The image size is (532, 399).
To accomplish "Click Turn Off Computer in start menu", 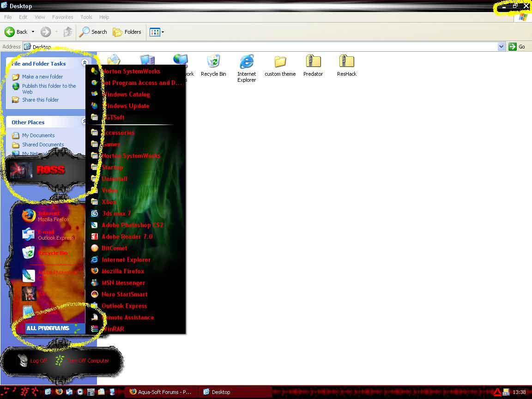I will tap(82, 361).
